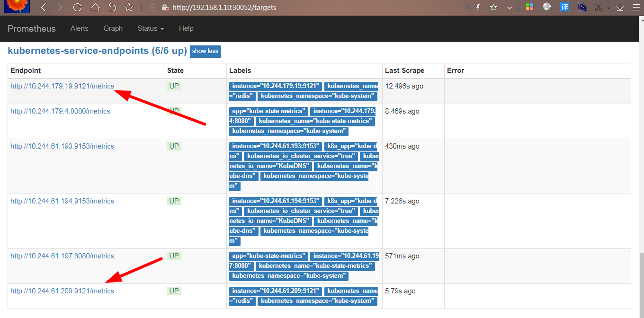
Task: Open the 10.244.61.194:9153/metrics endpoint link
Action: click(x=63, y=201)
